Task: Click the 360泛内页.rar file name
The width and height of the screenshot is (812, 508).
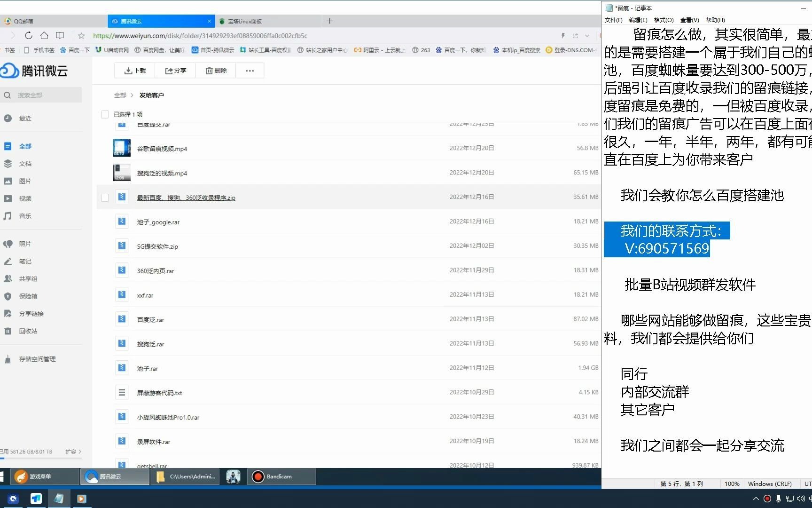Action: click(156, 271)
